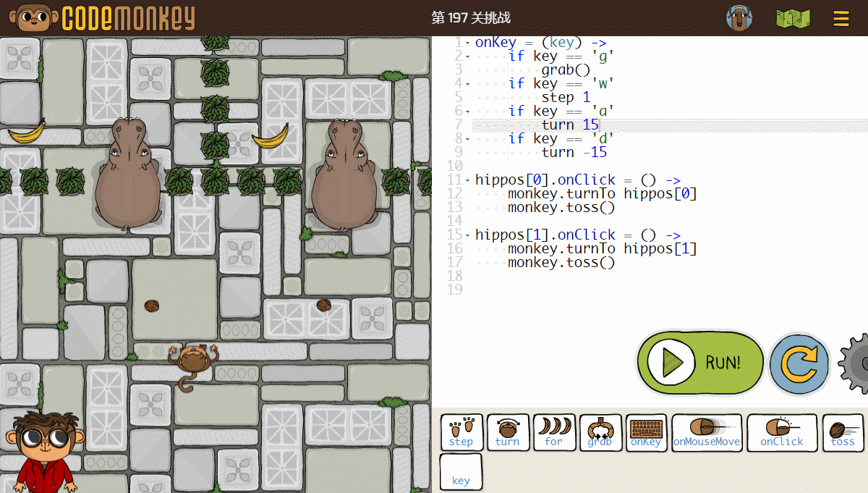Click the left hippo in the game
This screenshot has width=868, height=493.
point(127,175)
